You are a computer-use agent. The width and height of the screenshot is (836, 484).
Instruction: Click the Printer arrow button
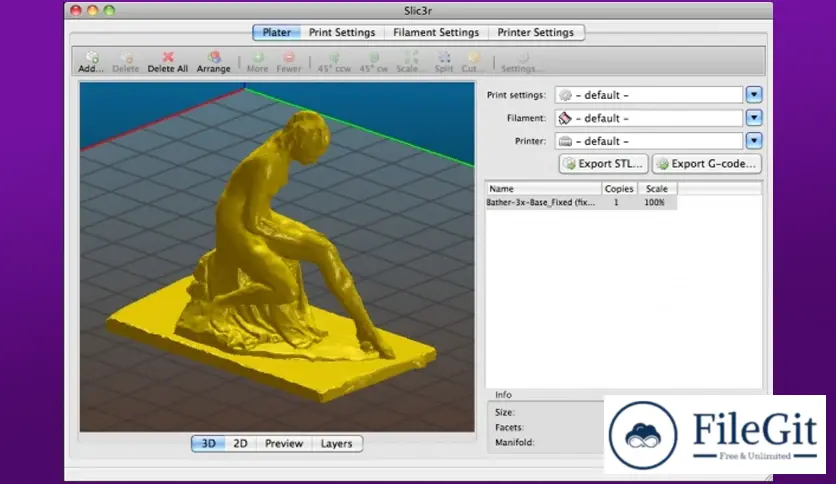(x=754, y=141)
